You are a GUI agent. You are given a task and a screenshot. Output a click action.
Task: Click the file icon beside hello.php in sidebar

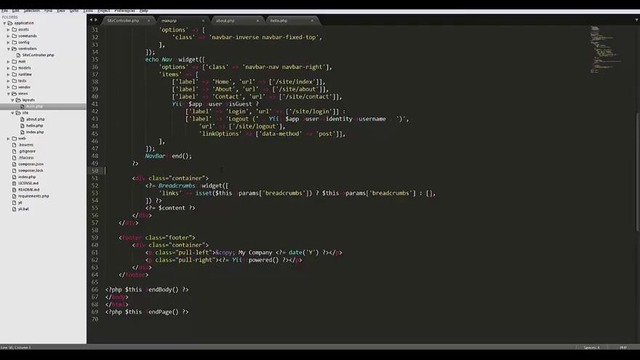tap(22, 126)
